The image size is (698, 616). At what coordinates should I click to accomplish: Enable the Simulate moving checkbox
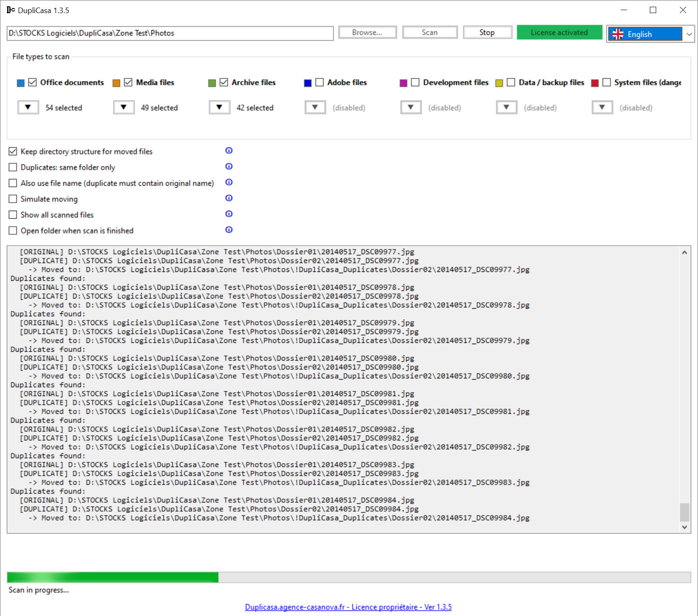point(13,199)
